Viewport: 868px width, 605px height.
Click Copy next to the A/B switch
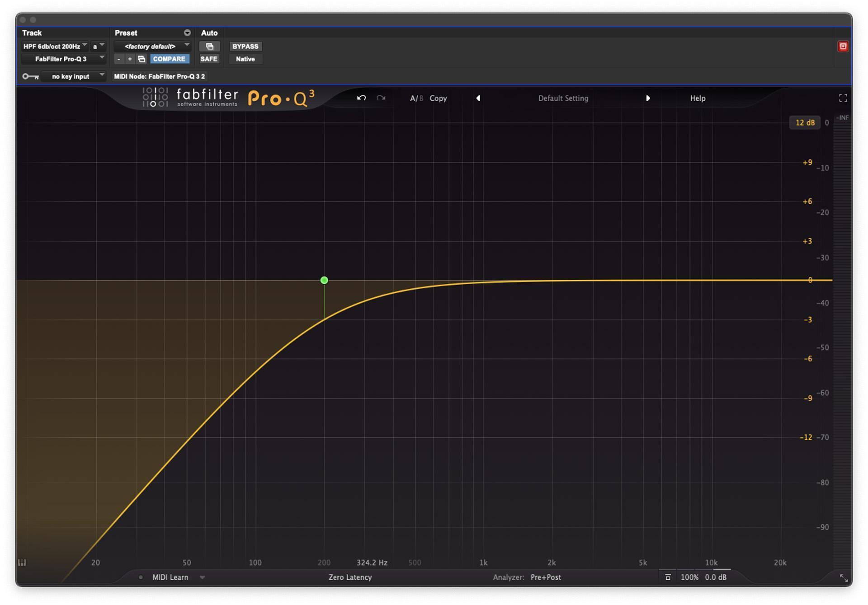point(438,98)
